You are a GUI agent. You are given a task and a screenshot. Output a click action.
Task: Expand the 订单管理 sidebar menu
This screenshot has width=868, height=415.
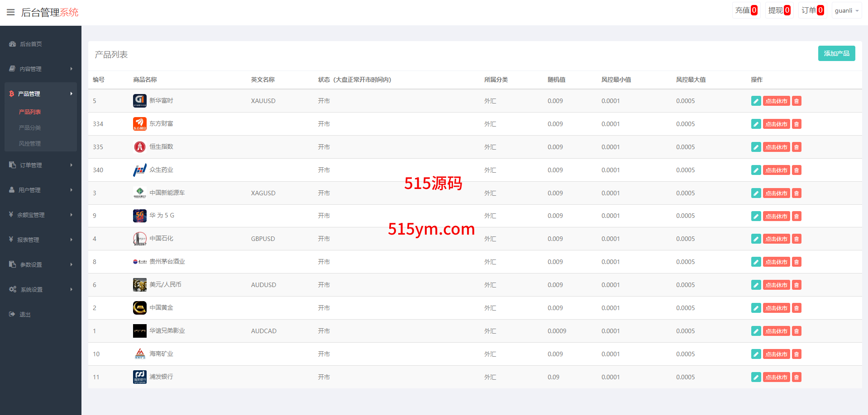[40, 165]
